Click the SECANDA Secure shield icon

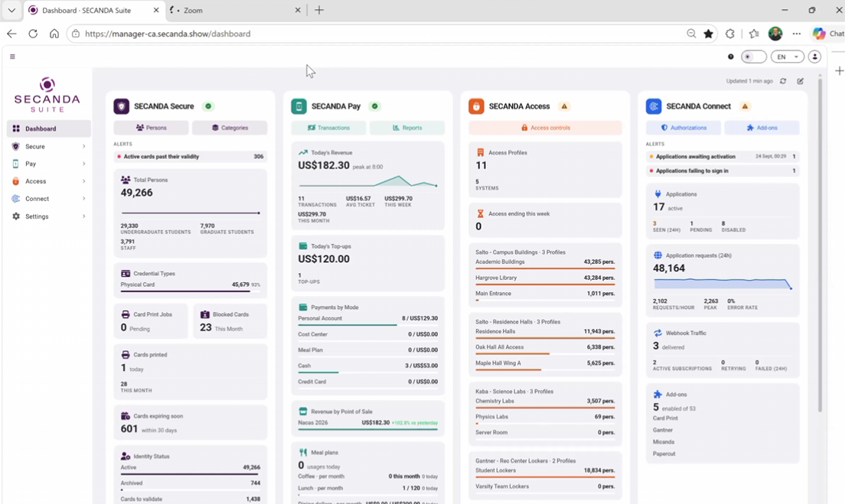(121, 106)
